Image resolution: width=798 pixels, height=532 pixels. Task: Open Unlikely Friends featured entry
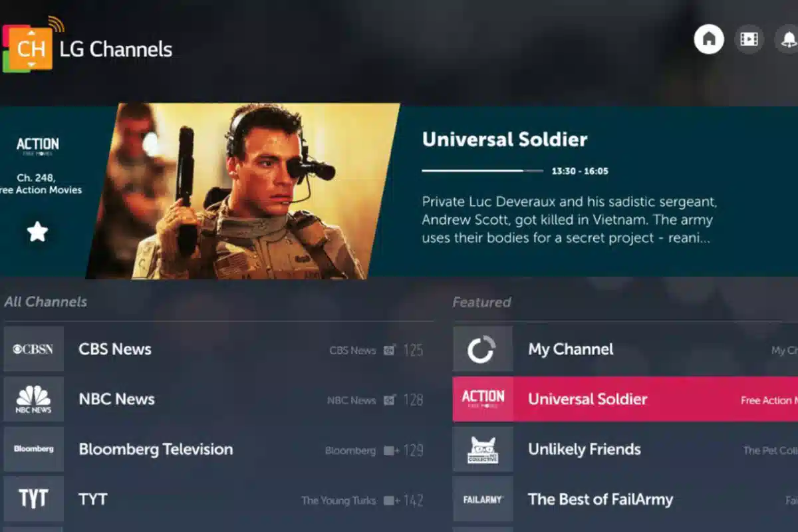[x=625, y=449]
